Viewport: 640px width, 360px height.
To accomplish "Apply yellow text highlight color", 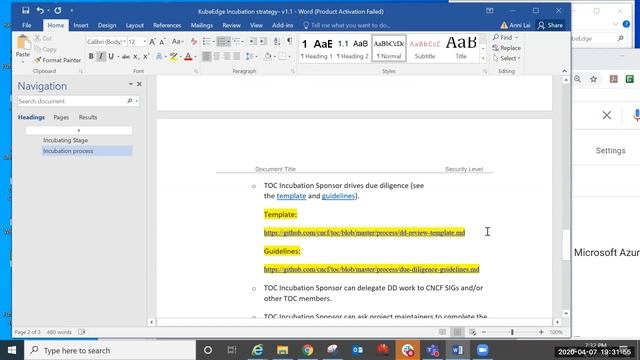I will click(173, 56).
